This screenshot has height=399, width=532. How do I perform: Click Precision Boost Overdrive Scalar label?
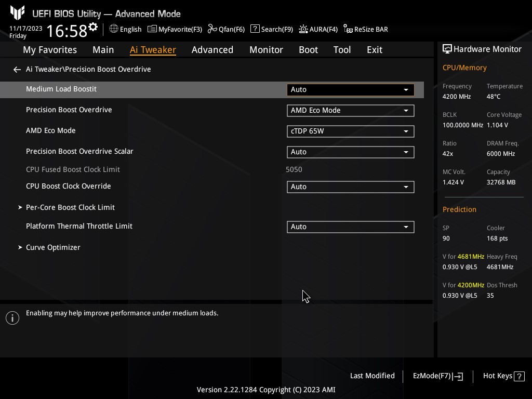[79, 151]
